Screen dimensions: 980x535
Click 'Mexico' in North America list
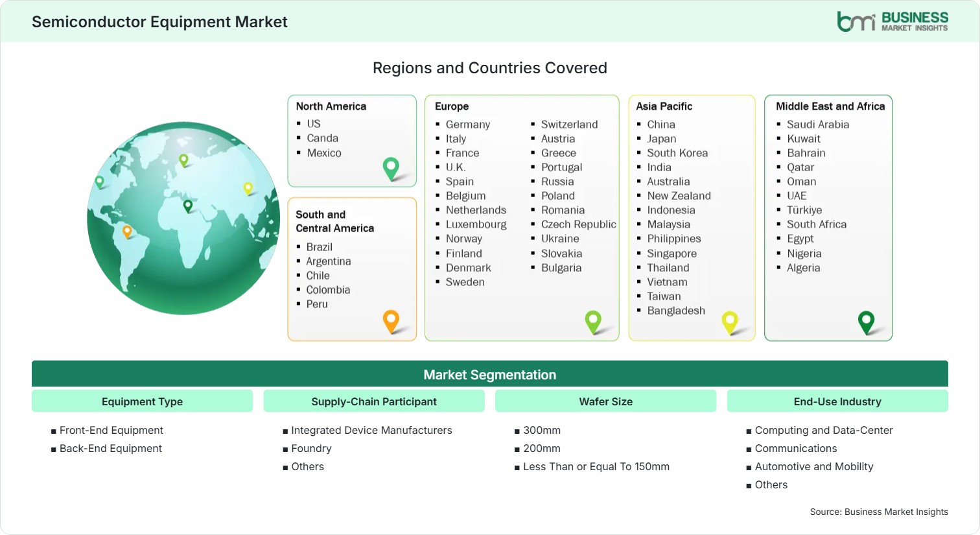tap(324, 153)
